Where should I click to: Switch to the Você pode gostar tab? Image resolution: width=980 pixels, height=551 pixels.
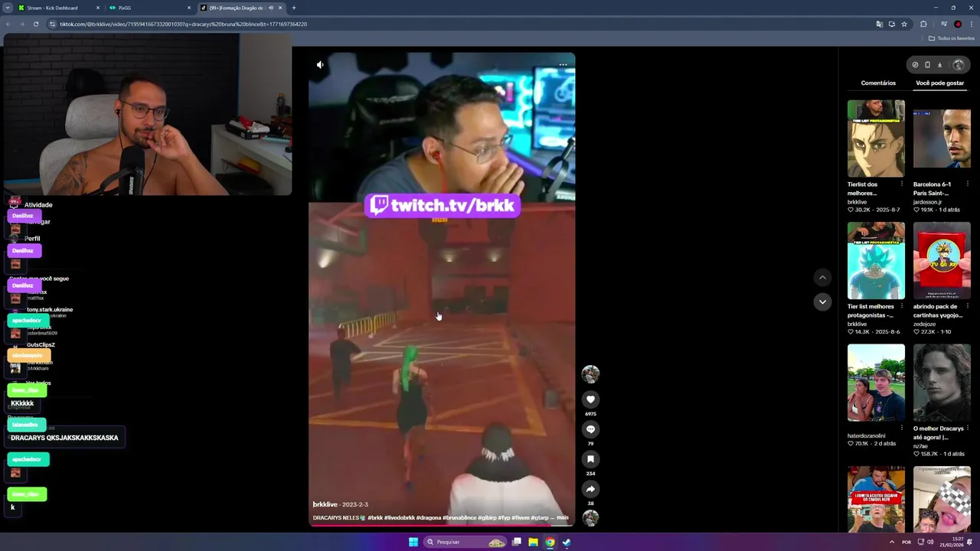(x=940, y=83)
